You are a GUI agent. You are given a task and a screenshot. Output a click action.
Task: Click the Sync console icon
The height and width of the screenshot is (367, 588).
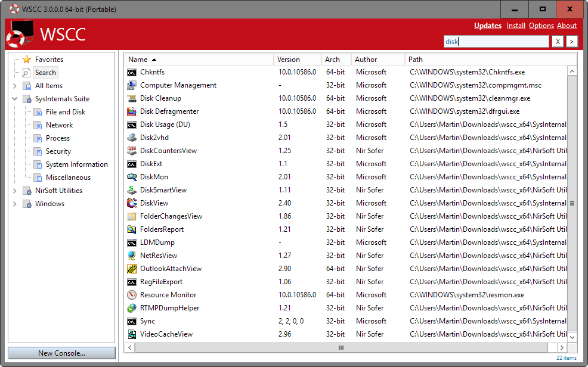click(132, 321)
